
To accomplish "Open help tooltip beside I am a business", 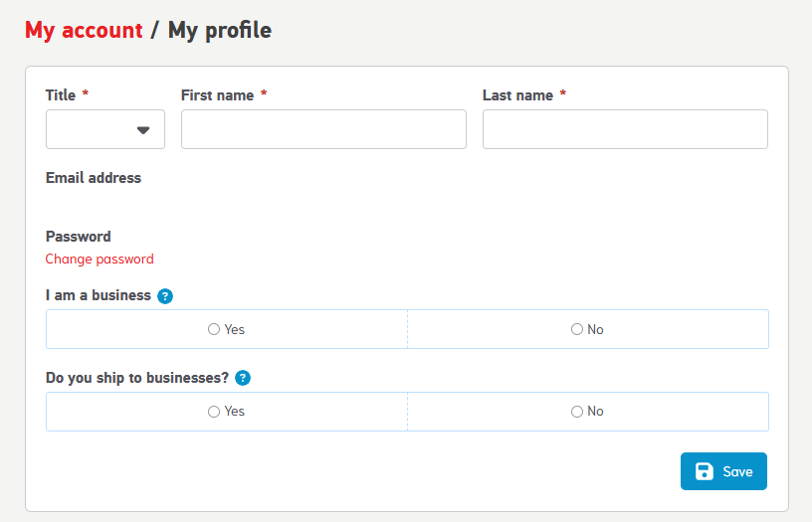I will tap(165, 296).
